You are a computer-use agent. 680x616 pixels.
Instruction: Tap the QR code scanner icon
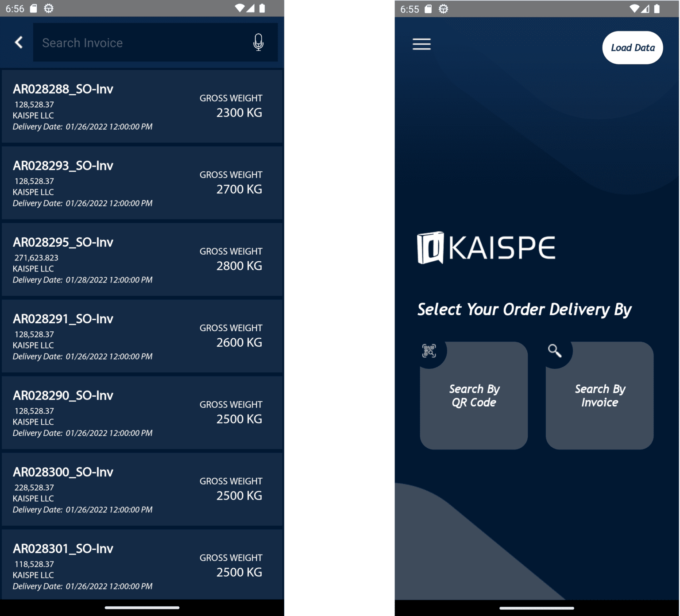(x=429, y=350)
